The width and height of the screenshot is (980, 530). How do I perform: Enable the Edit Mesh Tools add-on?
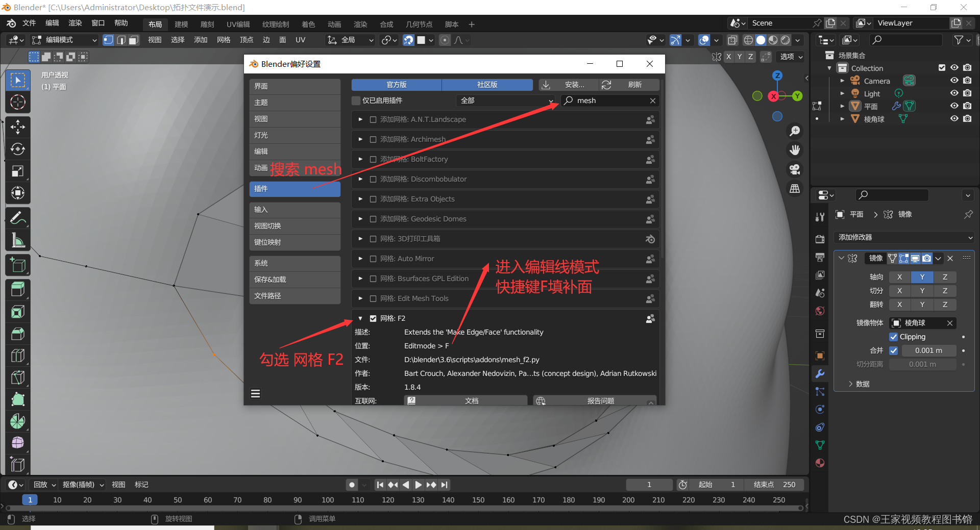(373, 298)
